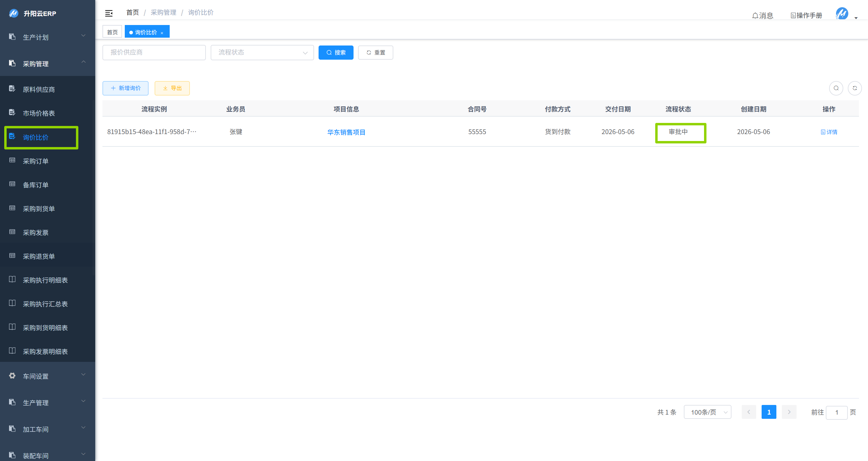
Task: Click the 审批中 status cell
Action: tap(678, 131)
